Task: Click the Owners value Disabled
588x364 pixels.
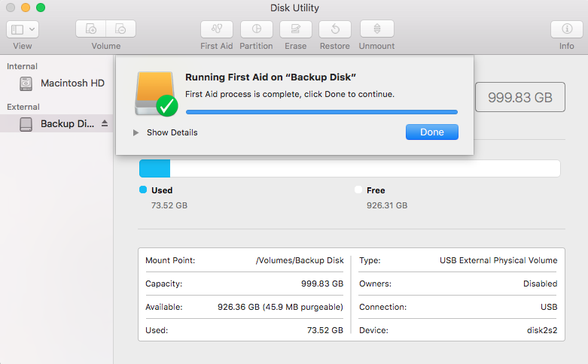Action: pos(540,284)
